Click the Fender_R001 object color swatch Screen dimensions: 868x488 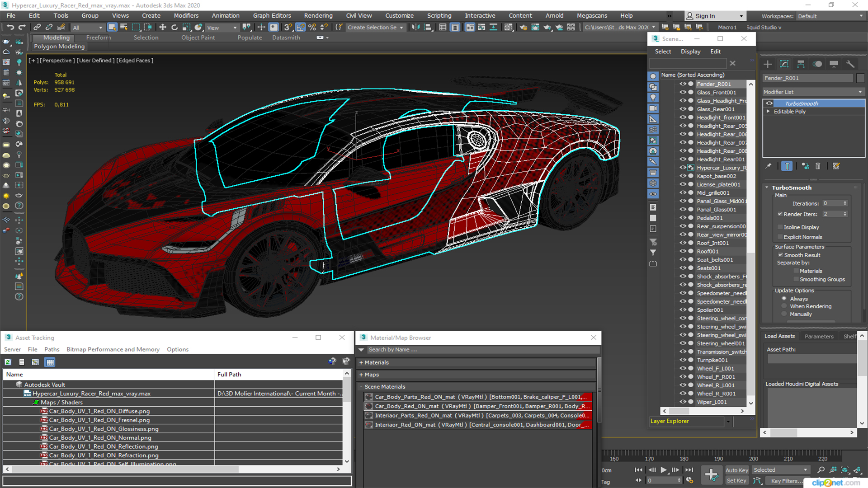[x=860, y=78]
